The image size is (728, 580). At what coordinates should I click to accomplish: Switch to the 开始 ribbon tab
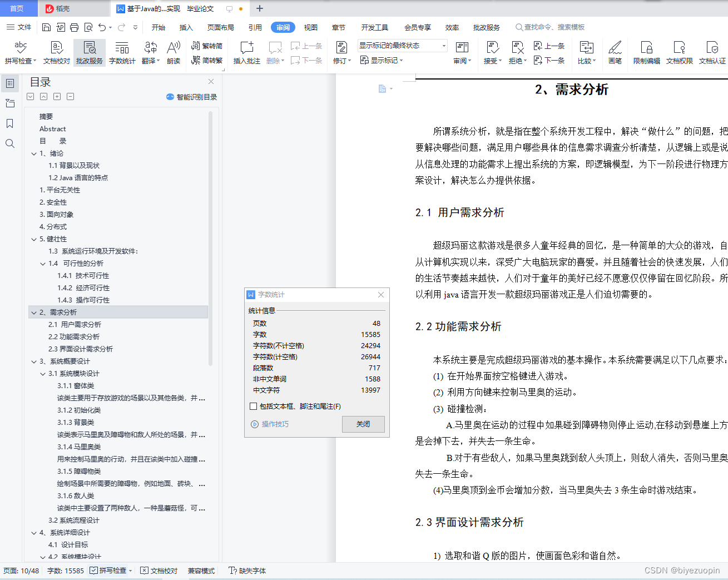tap(159, 27)
